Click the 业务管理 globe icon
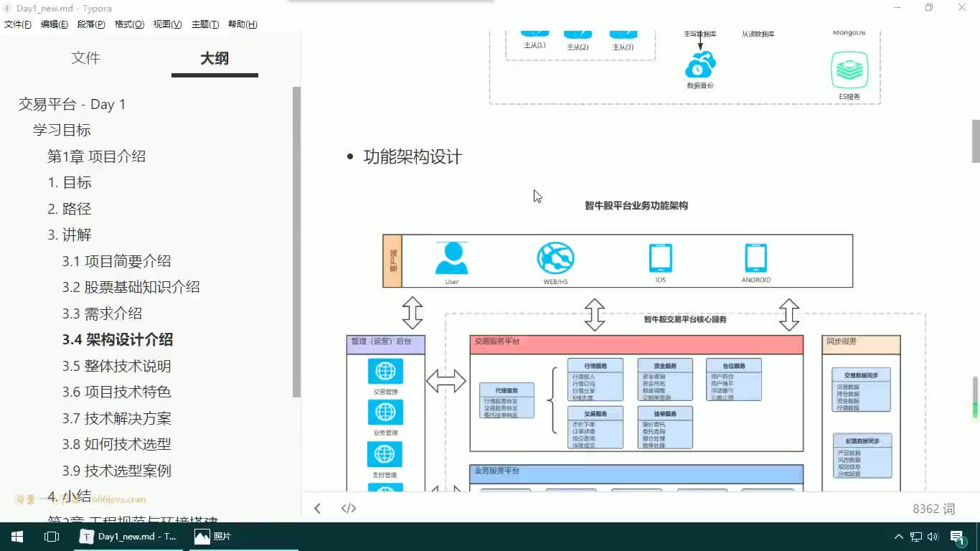Screen dimensions: 980x551 pyautogui.click(x=385, y=413)
